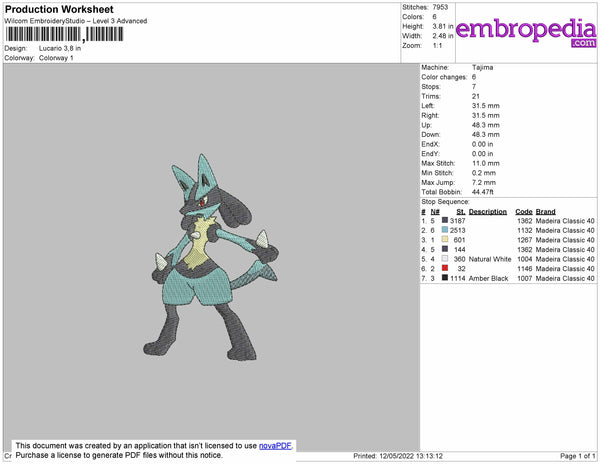
Task: Click the Total Bobbin value '44.47ft'
Action: (483, 192)
